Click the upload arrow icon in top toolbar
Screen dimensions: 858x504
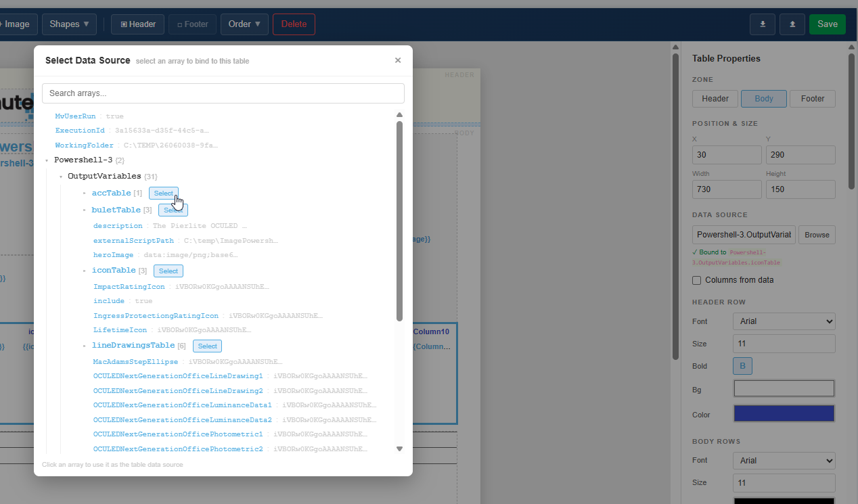pos(792,24)
